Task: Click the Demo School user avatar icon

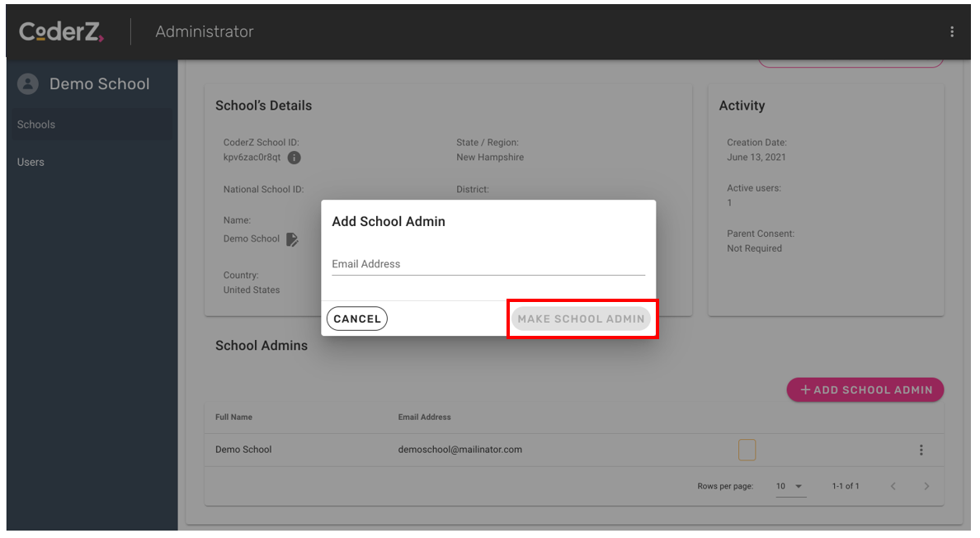Action: pyautogui.click(x=28, y=84)
